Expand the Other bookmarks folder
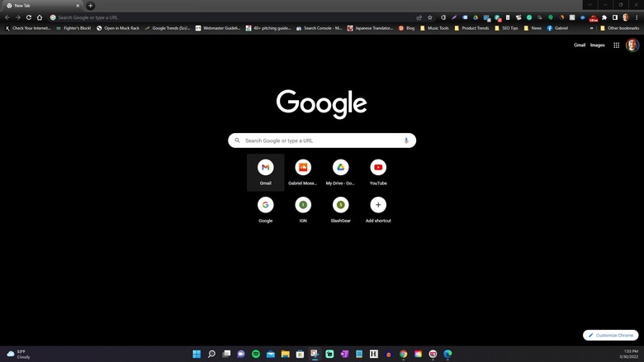The width and height of the screenshot is (644, 362). pyautogui.click(x=619, y=28)
